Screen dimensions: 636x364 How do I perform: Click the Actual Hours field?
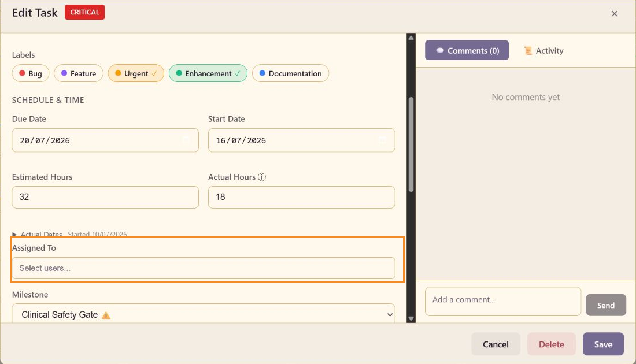tap(301, 197)
